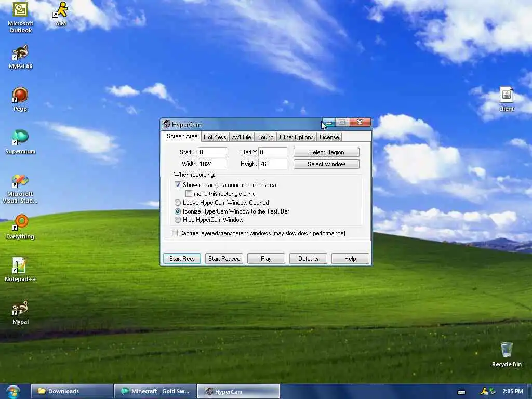Open the License tab
The width and height of the screenshot is (532, 399).
(329, 137)
